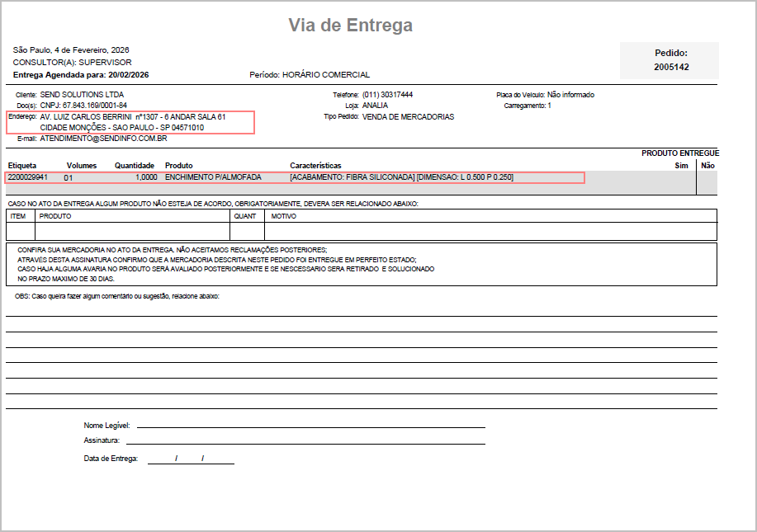Click the empty cell under the PRODUTO column
757x532 pixels.
tap(132, 231)
